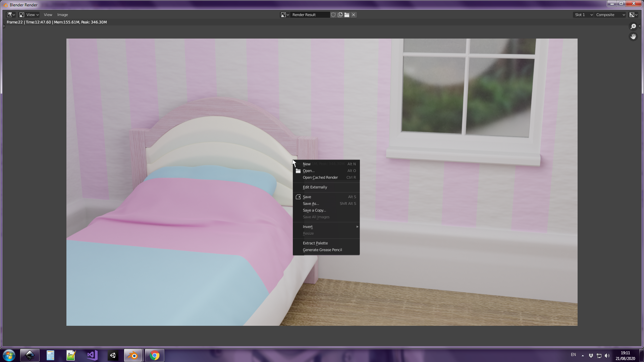
Task: Open the Windows Start button
Action: [x=9, y=355]
